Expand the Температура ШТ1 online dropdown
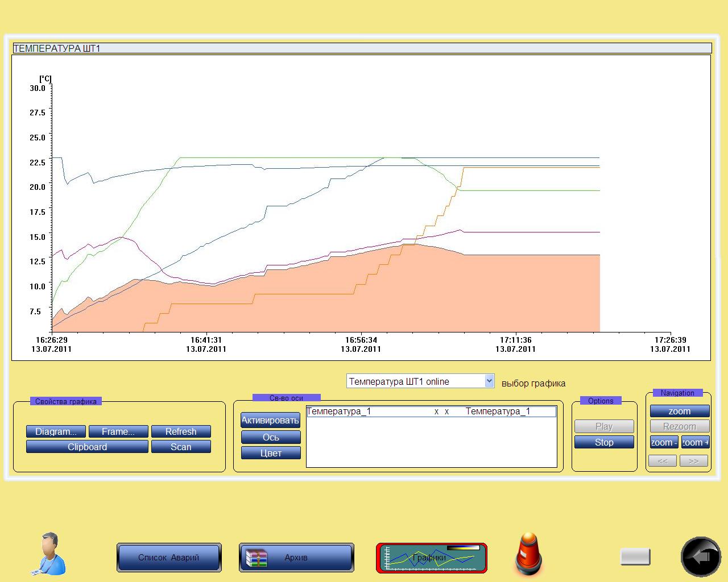 coord(489,381)
